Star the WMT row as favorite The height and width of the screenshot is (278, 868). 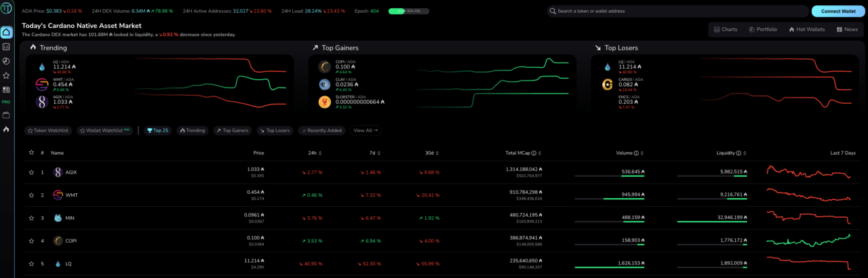[x=31, y=195]
